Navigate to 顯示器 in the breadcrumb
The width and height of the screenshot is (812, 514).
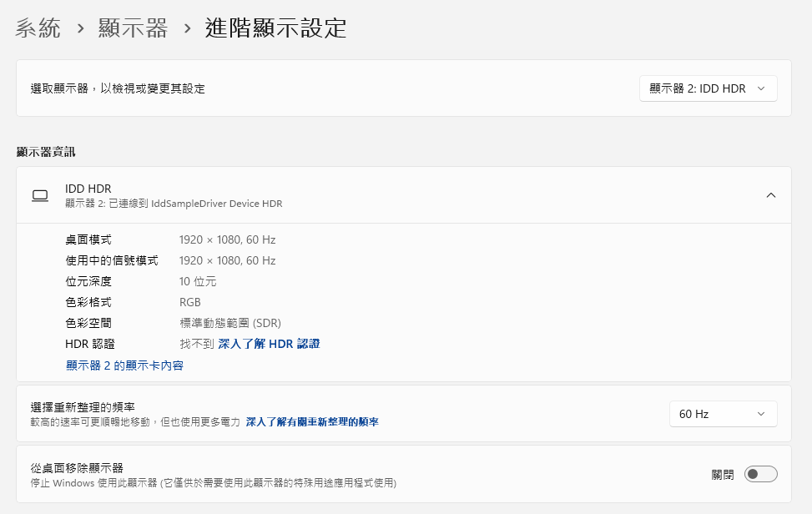point(133,28)
